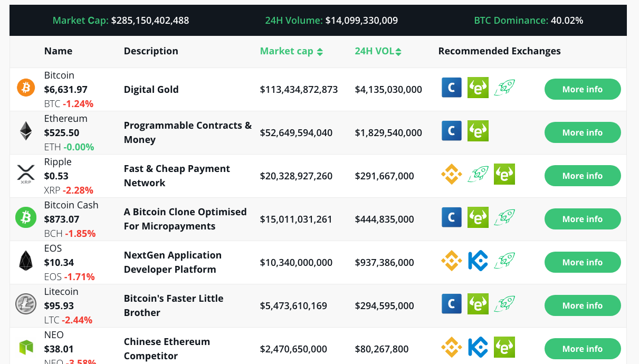Click the rocket exchange icon in Bitcoin Cash row
The width and height of the screenshot is (639, 364).
[504, 217]
